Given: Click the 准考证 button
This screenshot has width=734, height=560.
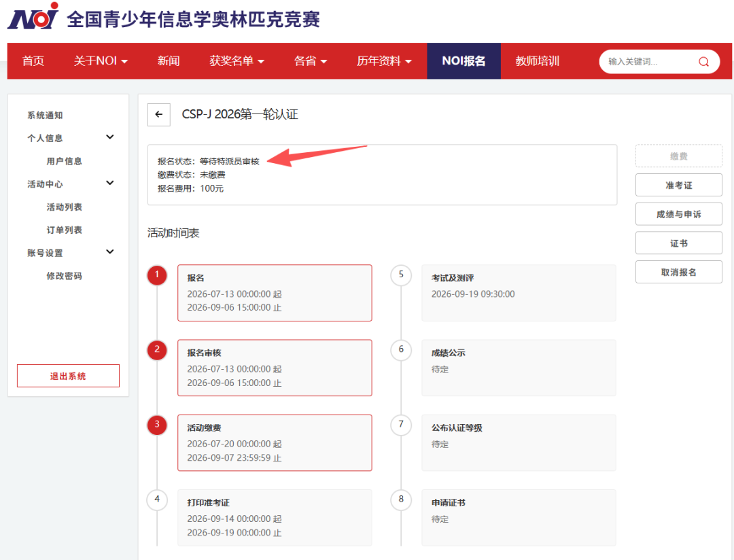Looking at the screenshot, I should tap(679, 186).
